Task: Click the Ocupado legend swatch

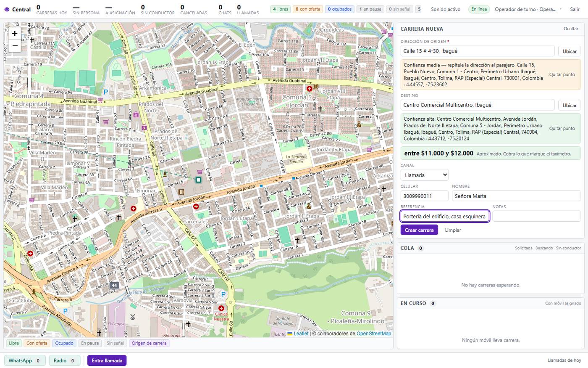Action: pyautogui.click(x=64, y=343)
